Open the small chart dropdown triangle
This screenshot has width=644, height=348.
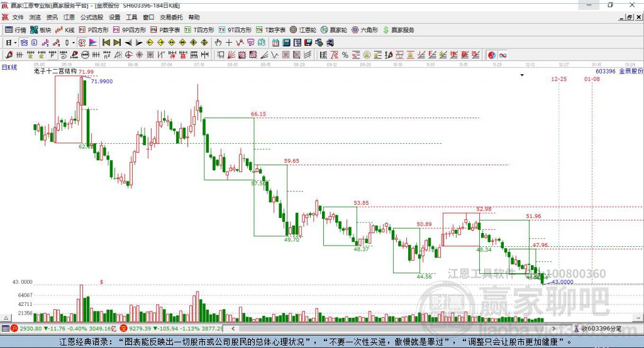pyautogui.click(x=522, y=75)
